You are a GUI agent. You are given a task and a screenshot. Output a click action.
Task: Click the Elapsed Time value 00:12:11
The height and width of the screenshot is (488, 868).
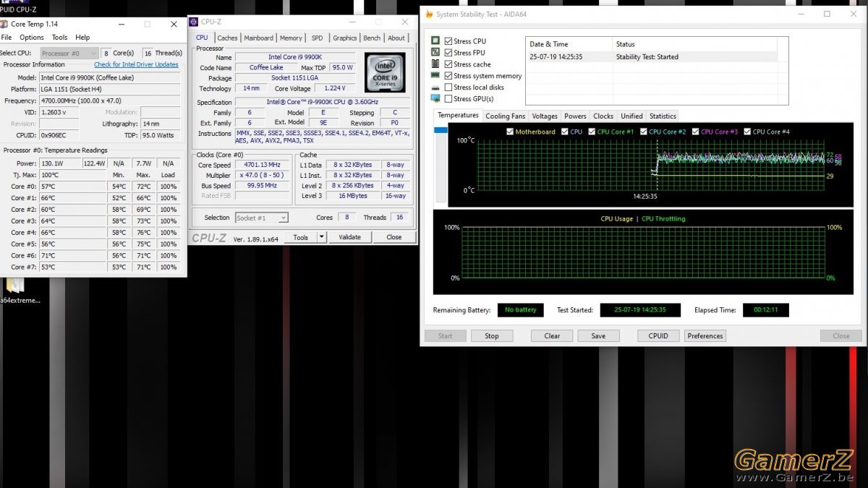pyautogui.click(x=765, y=310)
